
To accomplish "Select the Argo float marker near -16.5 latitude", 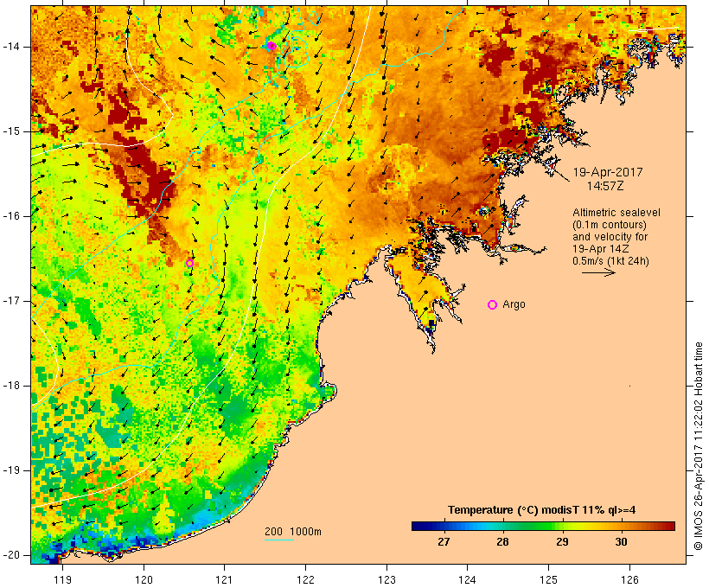I will coord(189,263).
